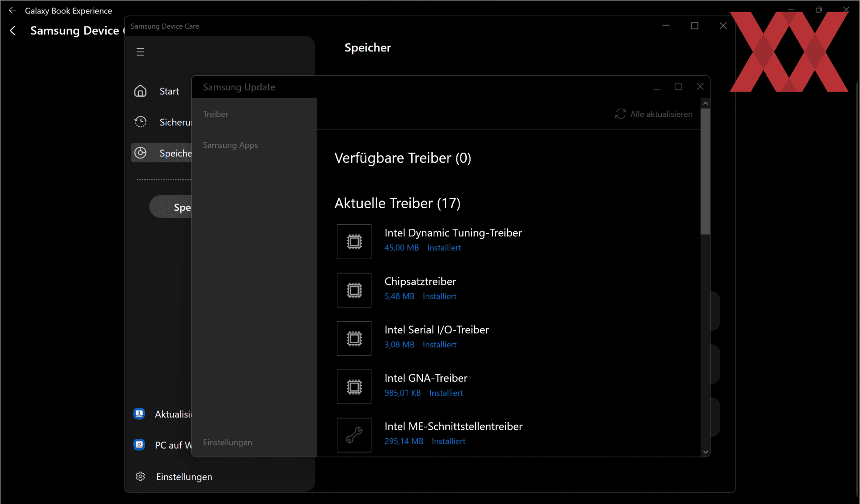Image resolution: width=860 pixels, height=504 pixels.
Task: Click the rounded Spe... pill button
Action: (x=171, y=207)
